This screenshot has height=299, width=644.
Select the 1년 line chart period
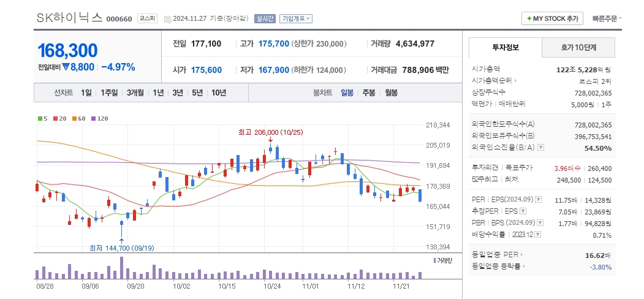tap(158, 93)
